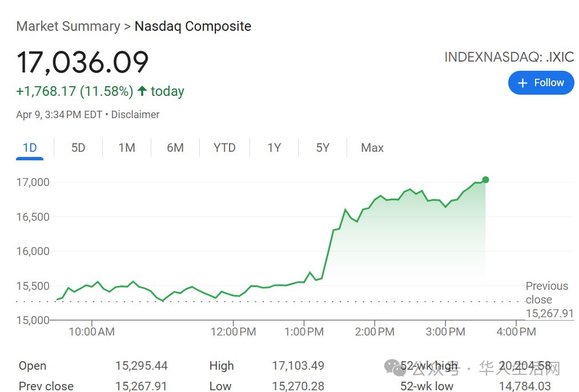Click the Market Summary breadcrumb

[69, 26]
